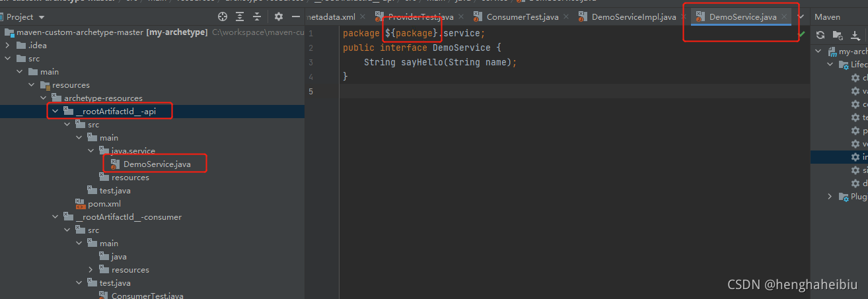Click the Plugins folder icon in Maven panel
868x299 pixels.
pyautogui.click(x=844, y=197)
